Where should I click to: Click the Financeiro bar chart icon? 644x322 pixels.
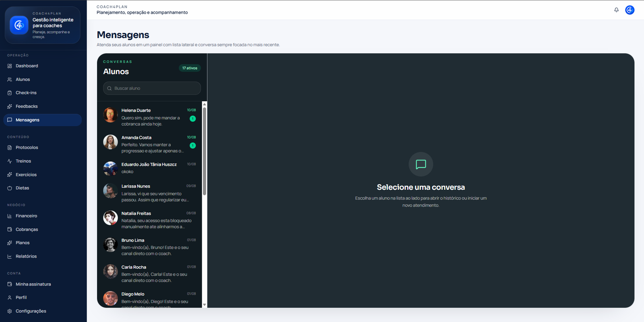click(x=10, y=216)
